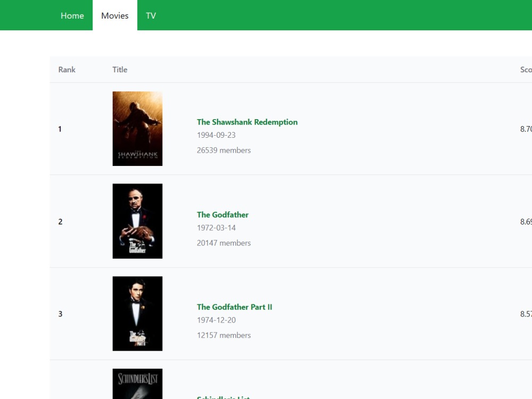532x399 pixels.
Task: Click rank number 2 cell
Action: (x=61, y=221)
